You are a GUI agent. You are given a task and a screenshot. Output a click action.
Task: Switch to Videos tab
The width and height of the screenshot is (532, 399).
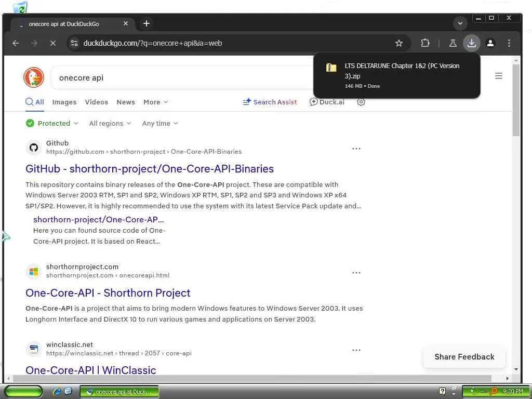tap(96, 102)
